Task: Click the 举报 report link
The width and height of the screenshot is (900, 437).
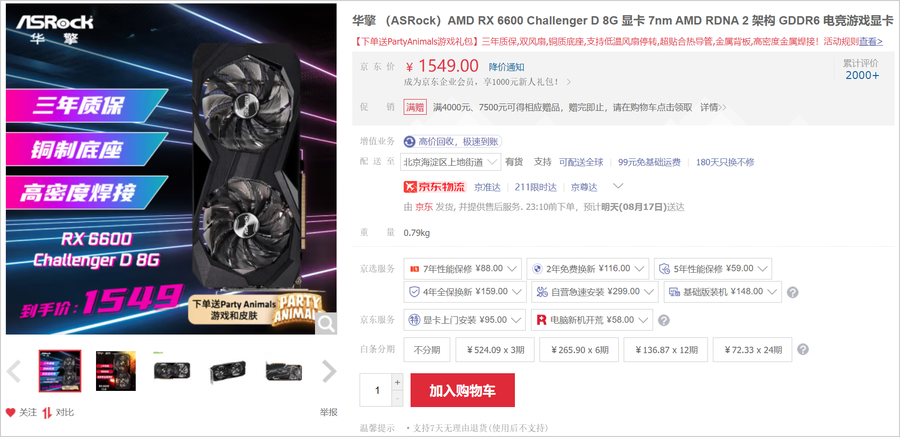Action: pyautogui.click(x=329, y=412)
